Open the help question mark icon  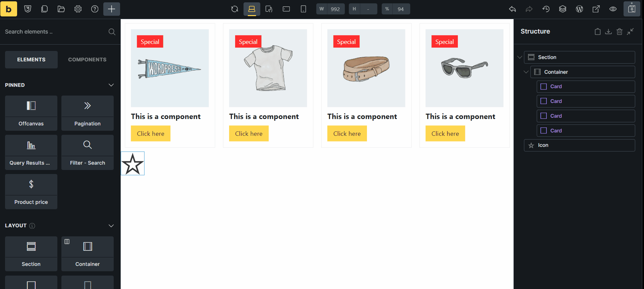(x=95, y=9)
